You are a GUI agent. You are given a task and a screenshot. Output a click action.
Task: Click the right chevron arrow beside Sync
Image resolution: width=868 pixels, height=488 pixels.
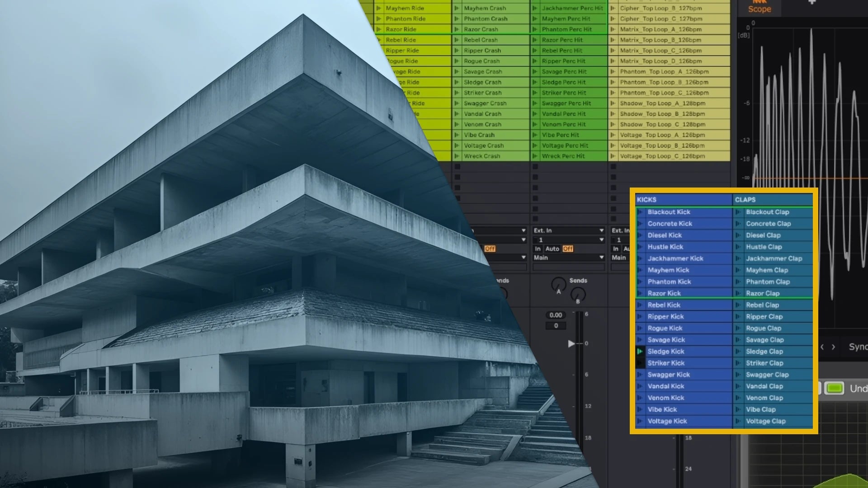click(833, 347)
